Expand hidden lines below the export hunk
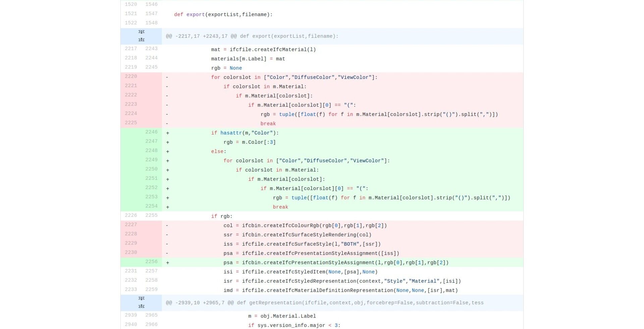Screen dimensions: 644x329 pyautogui.click(x=141, y=40)
